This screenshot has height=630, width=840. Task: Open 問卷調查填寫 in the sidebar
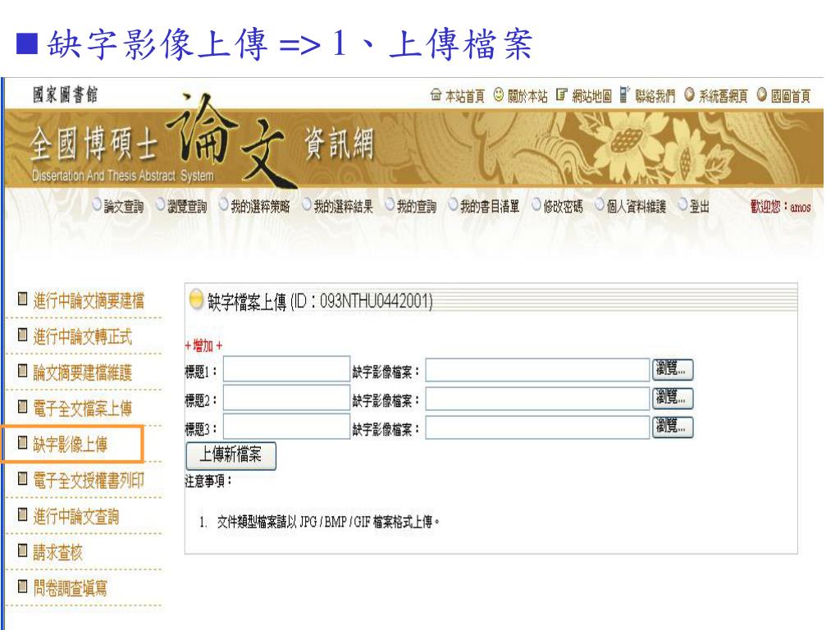coord(71,588)
